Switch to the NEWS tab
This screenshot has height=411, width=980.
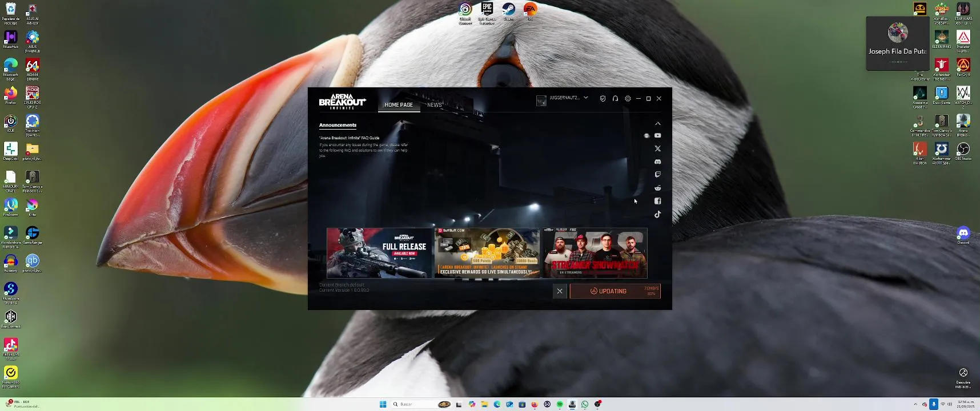[435, 105]
